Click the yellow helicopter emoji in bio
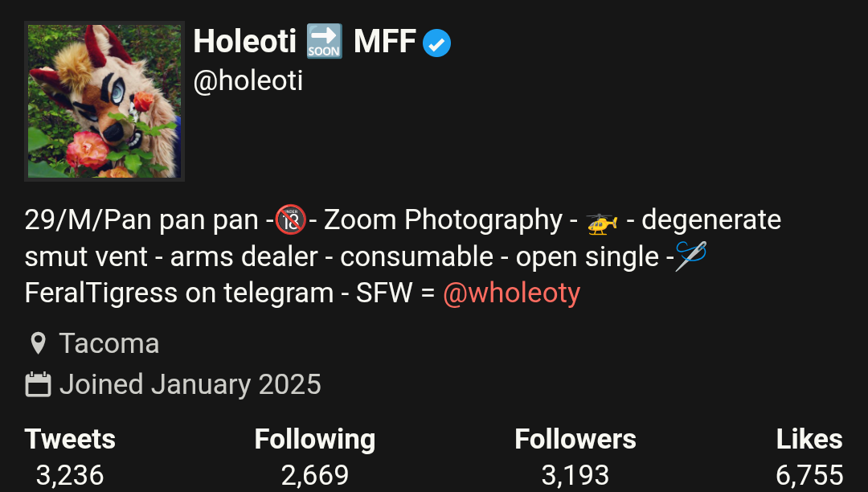This screenshot has width=868, height=492. (x=602, y=223)
